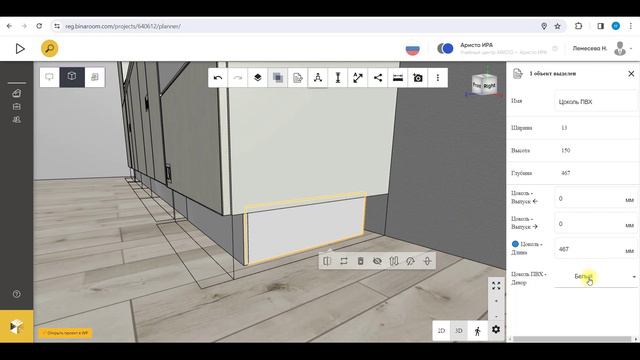Click the zoom out minus button
The image size is (640, 360).
496,316
